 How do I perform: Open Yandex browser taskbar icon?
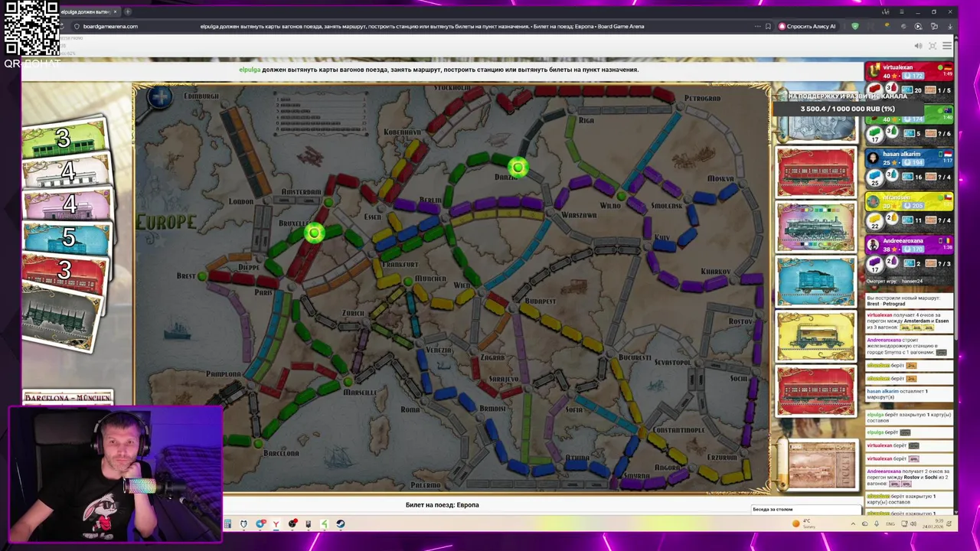pyautogui.click(x=276, y=523)
